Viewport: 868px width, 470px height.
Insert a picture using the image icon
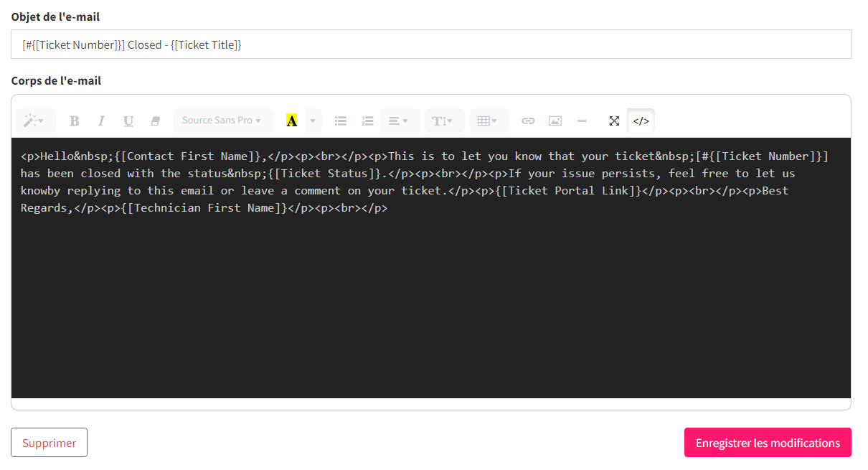(x=555, y=121)
